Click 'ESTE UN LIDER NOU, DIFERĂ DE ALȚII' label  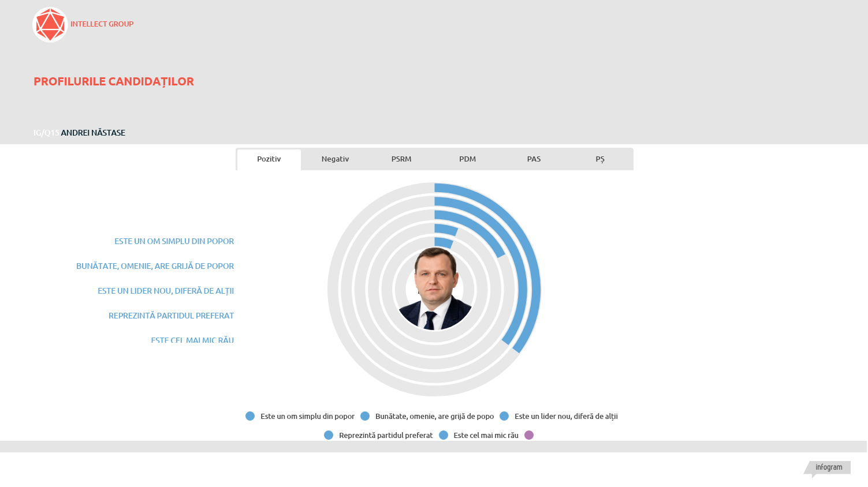coord(166,291)
